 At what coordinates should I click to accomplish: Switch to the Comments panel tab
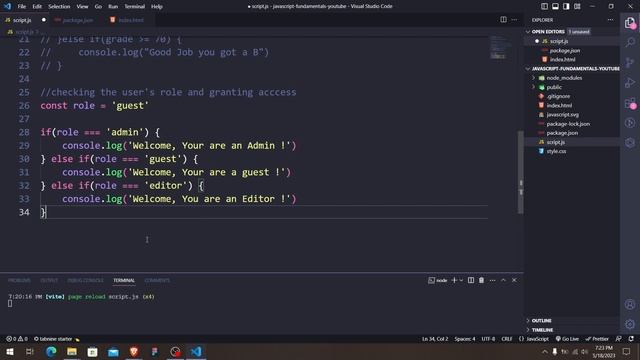coord(157,280)
